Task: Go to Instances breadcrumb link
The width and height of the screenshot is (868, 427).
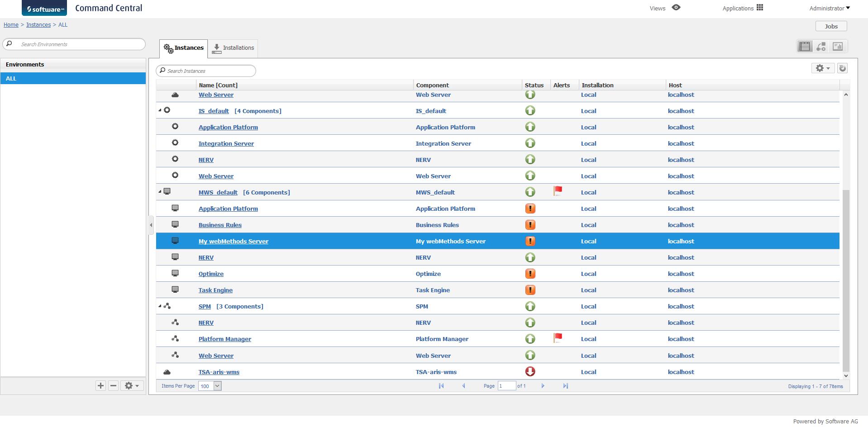Action: pos(38,25)
